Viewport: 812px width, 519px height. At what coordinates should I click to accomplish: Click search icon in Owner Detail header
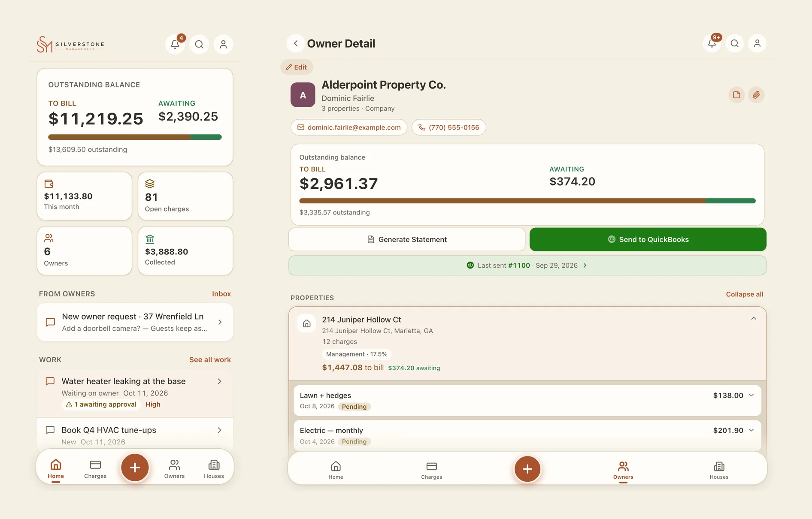tap(735, 43)
